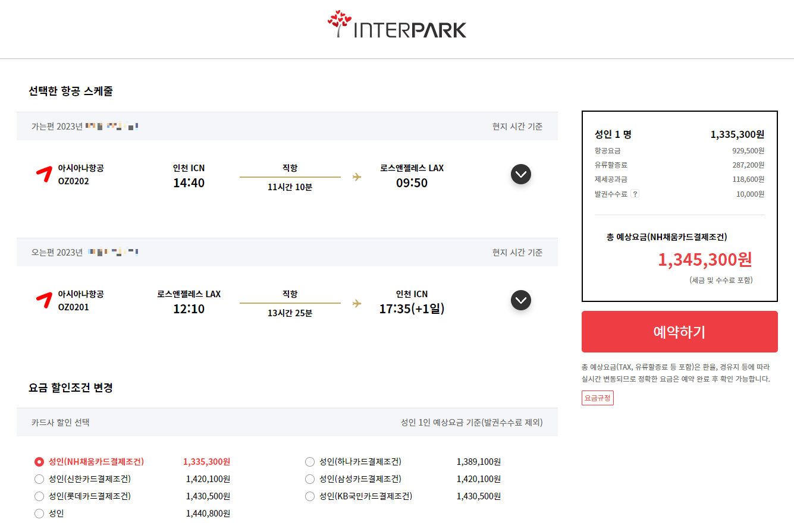The width and height of the screenshot is (794, 532).
Task: Click 인천 ICN departure on outbound flight
Action: point(189,168)
